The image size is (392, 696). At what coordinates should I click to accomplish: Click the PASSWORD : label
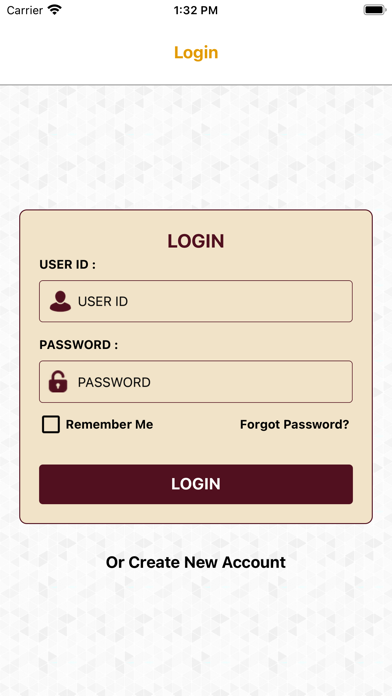point(79,345)
